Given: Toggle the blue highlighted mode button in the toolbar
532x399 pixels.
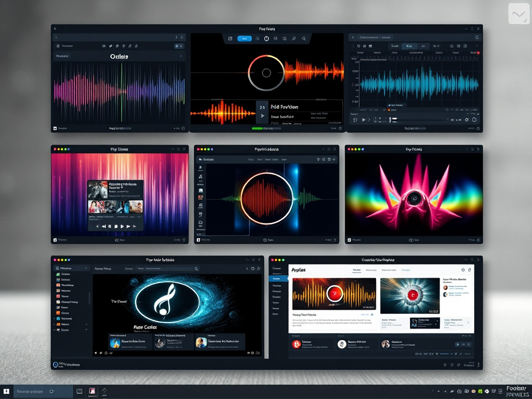Looking at the screenshot, I should (x=244, y=38).
